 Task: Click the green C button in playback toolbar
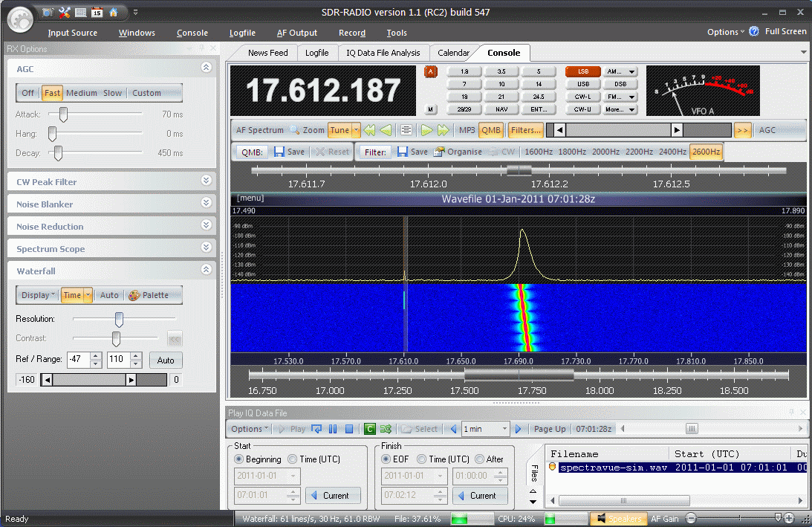coord(370,429)
